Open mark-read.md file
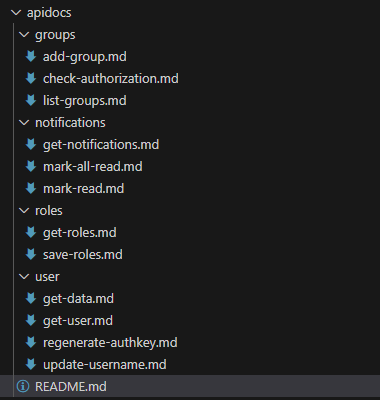Viewport: 380px width, 400px height. point(84,188)
